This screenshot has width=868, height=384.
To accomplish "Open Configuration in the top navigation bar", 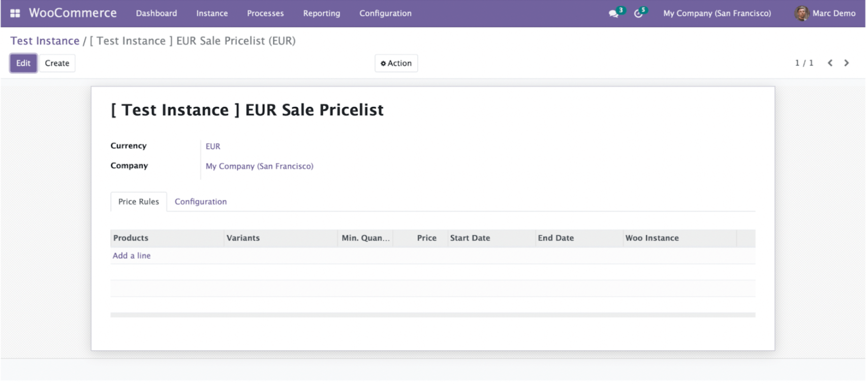I will (385, 13).
